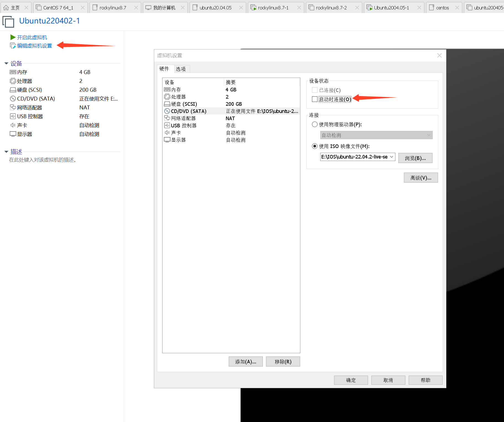Select the CD/DVD (SATA) icon in the settings dialog
This screenshot has height=422, width=504.
(x=167, y=111)
